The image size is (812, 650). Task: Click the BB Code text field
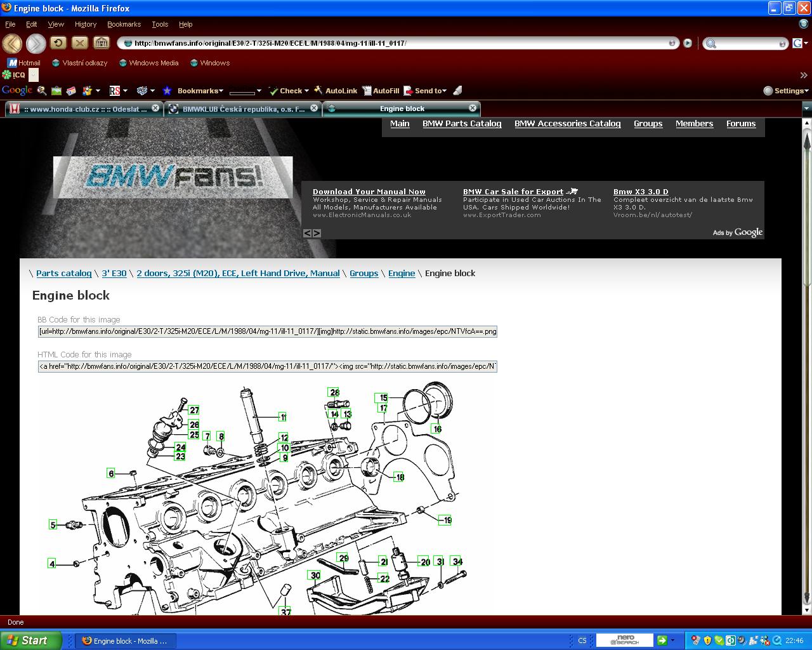tap(267, 331)
